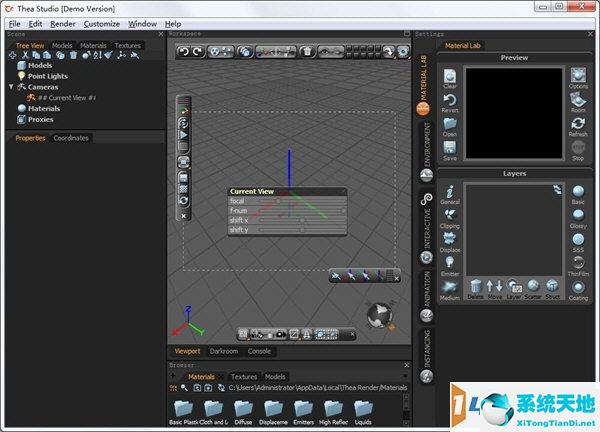Switch to the Darkroom tab

(x=224, y=351)
